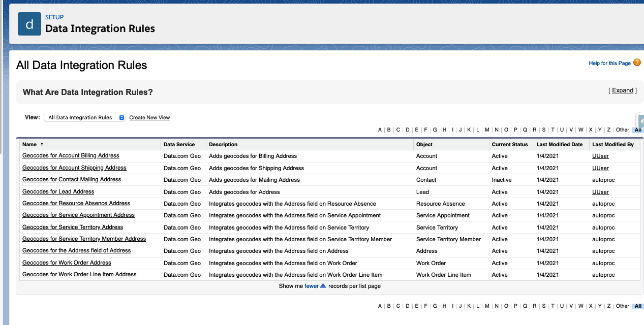The height and width of the screenshot is (325, 644).
Task: Select the "All" tab in the bottom index
Action: point(638,306)
